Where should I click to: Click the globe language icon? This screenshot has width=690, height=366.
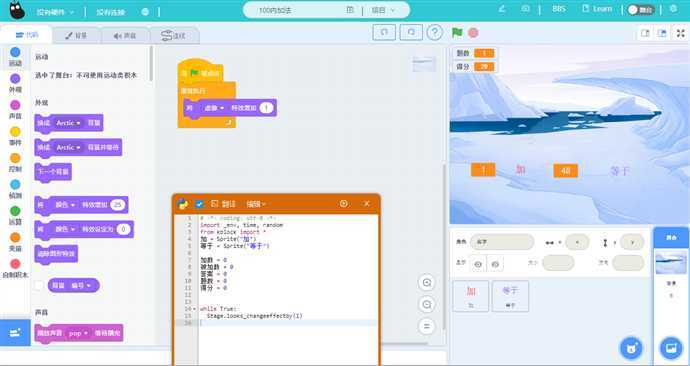145,12
